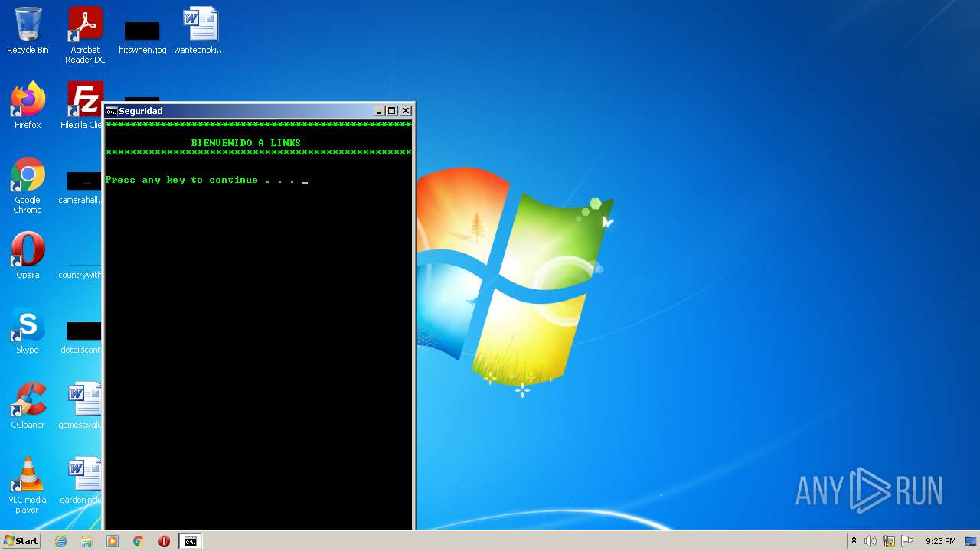980x551 pixels.
Task: Launch Windows Media Player from taskbar
Action: [113, 541]
